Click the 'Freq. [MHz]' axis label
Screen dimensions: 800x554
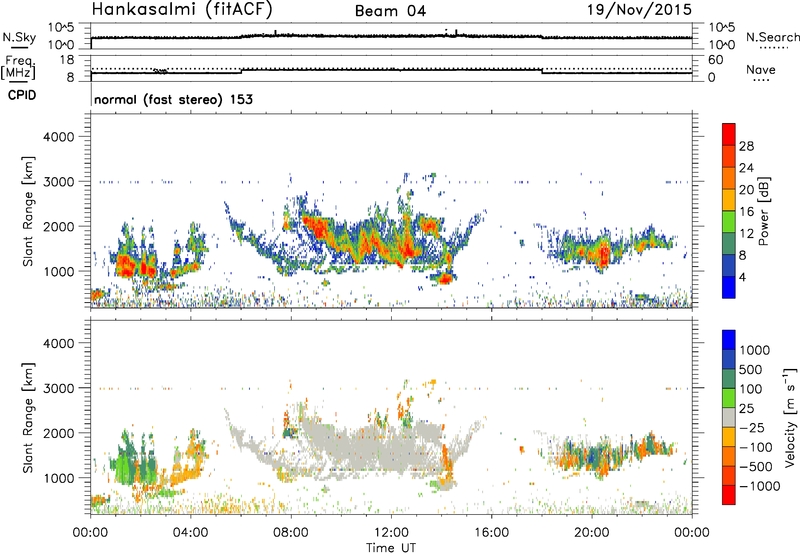(18, 68)
